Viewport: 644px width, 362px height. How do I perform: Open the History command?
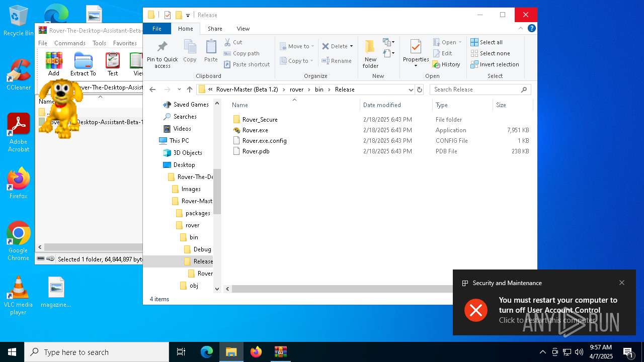pyautogui.click(x=447, y=64)
